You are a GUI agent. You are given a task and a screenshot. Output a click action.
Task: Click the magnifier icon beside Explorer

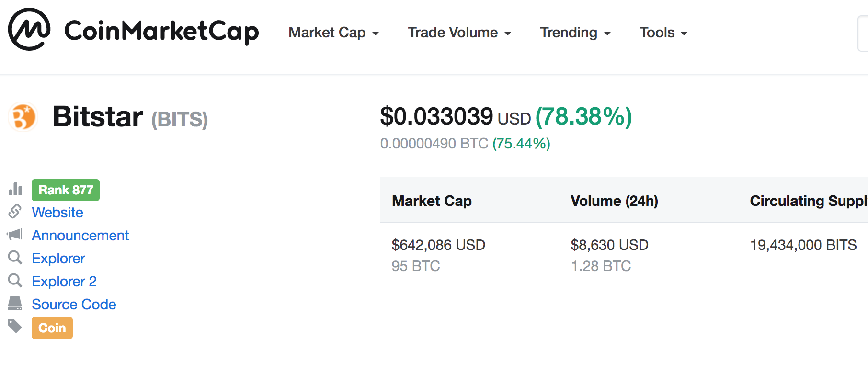(x=15, y=258)
